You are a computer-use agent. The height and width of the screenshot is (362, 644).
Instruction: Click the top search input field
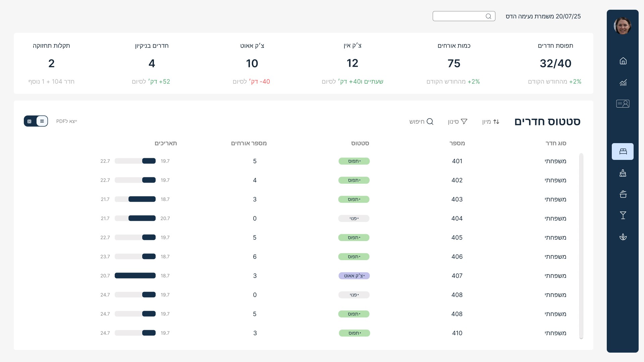460,16
